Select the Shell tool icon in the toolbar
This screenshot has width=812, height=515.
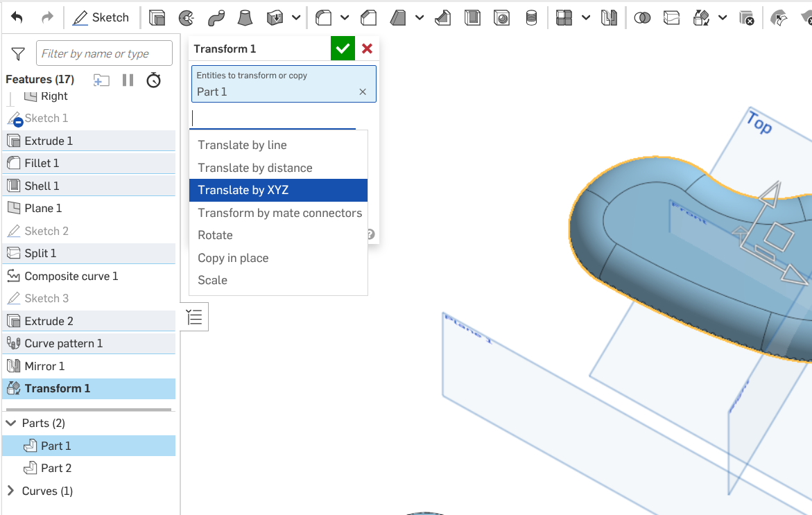point(472,18)
